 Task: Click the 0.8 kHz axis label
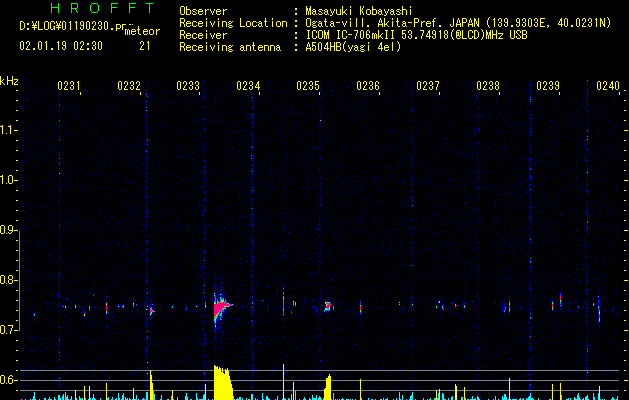pos(9,280)
